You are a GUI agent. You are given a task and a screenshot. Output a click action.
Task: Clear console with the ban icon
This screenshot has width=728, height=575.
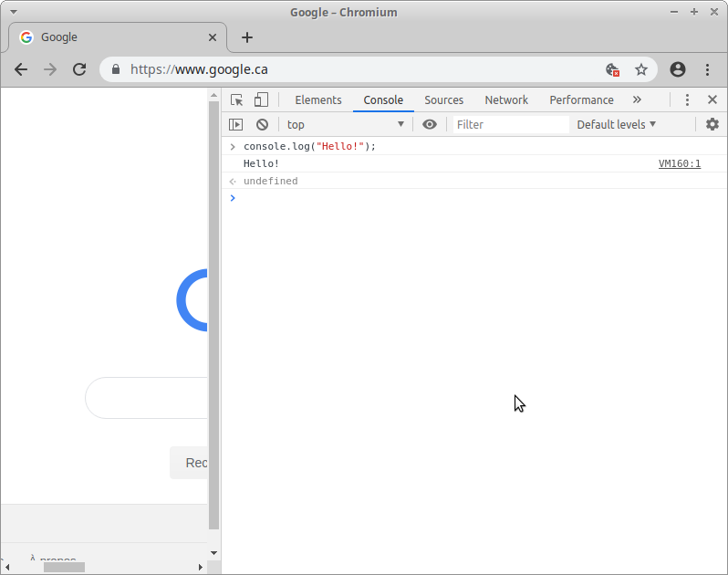(x=262, y=125)
